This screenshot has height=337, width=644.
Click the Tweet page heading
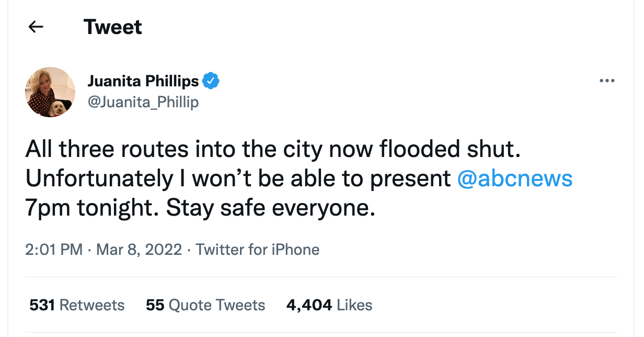pyautogui.click(x=112, y=27)
